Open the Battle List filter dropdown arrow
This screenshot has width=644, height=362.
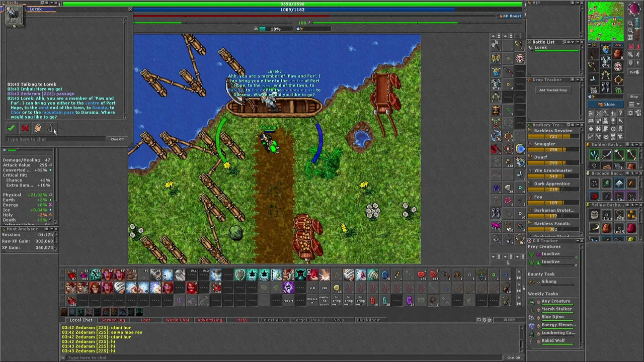tap(573, 42)
